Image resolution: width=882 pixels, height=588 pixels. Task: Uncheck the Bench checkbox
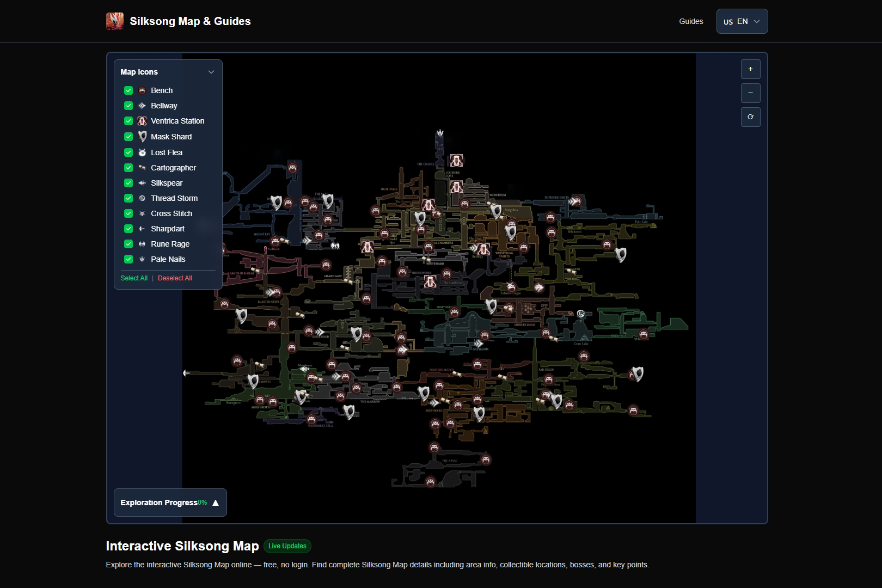(x=128, y=90)
